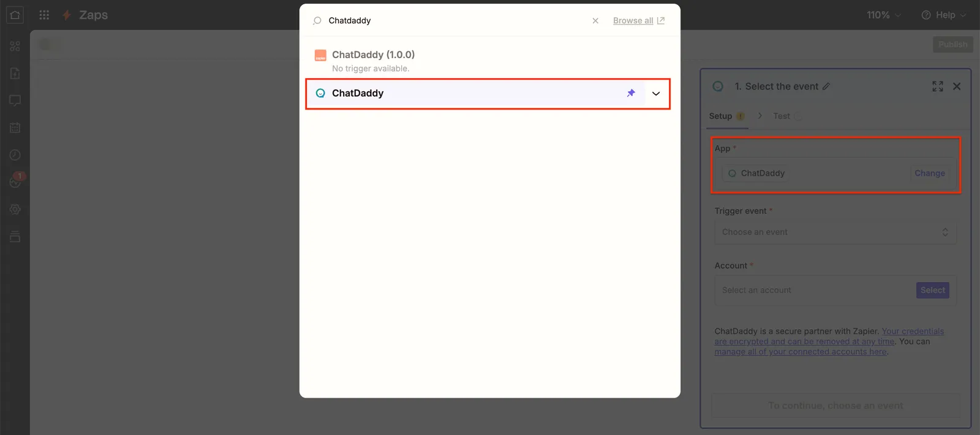The width and height of the screenshot is (980, 435).
Task: Switch to the Test tab
Action: 782,116
